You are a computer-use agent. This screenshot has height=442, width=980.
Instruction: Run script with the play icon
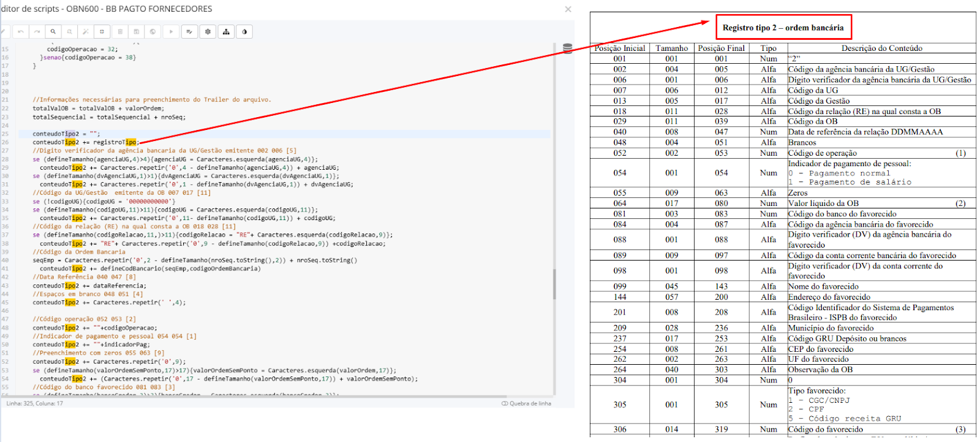point(171,32)
